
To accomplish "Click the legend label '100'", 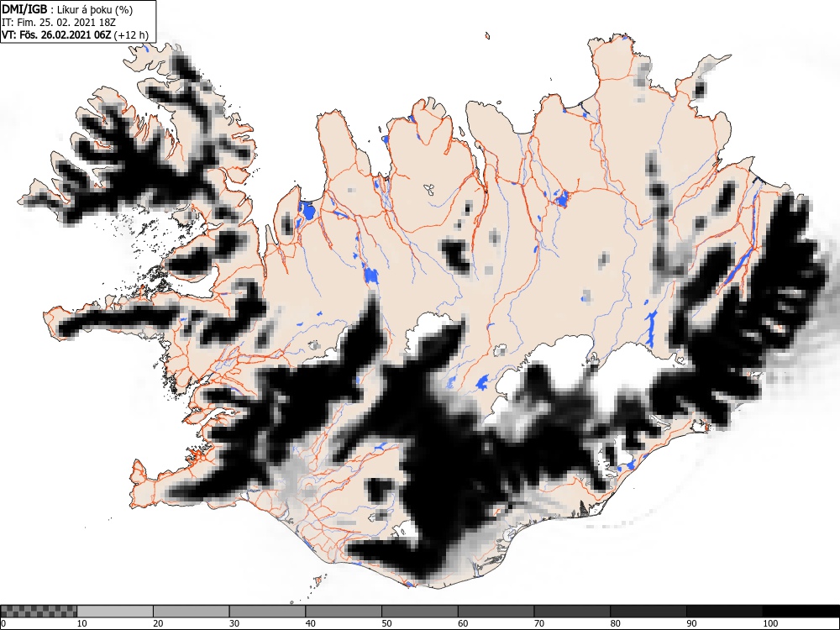I will [769, 623].
